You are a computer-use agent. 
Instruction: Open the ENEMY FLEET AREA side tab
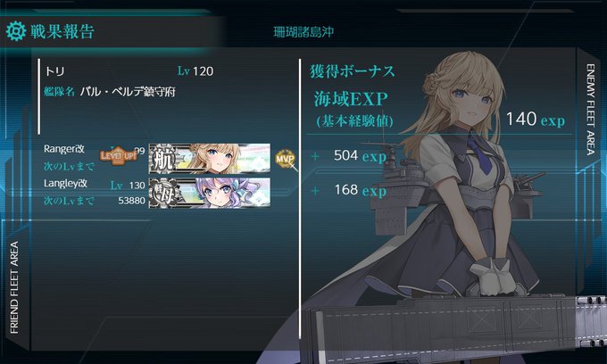[x=590, y=110]
